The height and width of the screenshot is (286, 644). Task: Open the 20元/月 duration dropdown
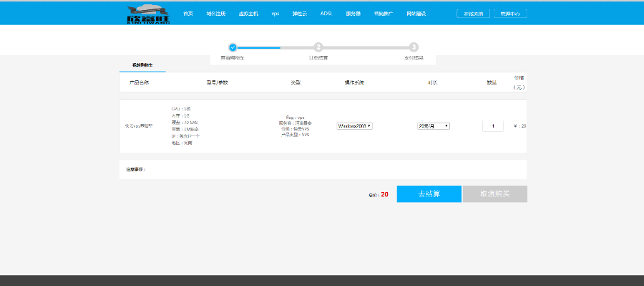(434, 126)
